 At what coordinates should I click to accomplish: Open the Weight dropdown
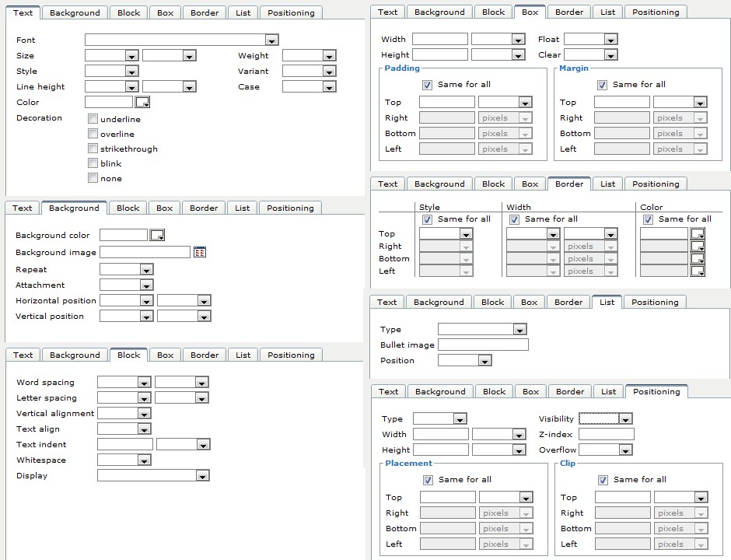309,55
